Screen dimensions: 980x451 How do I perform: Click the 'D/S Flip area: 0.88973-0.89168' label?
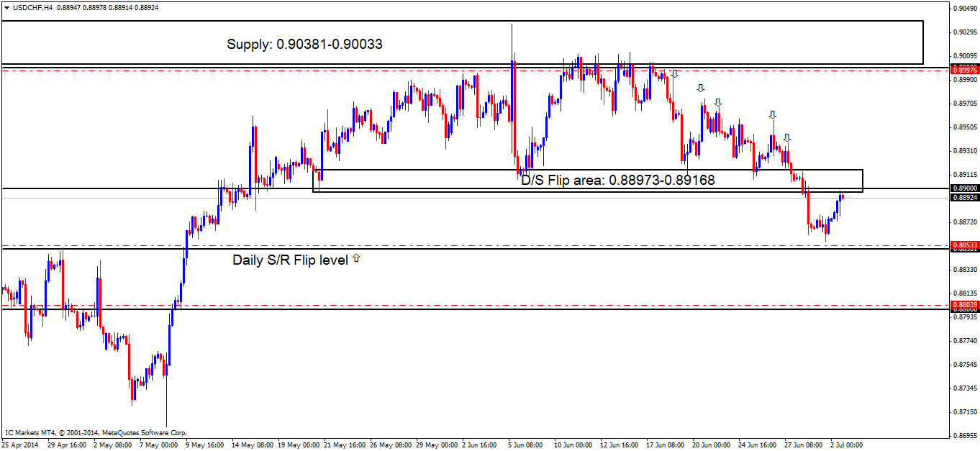pos(618,180)
